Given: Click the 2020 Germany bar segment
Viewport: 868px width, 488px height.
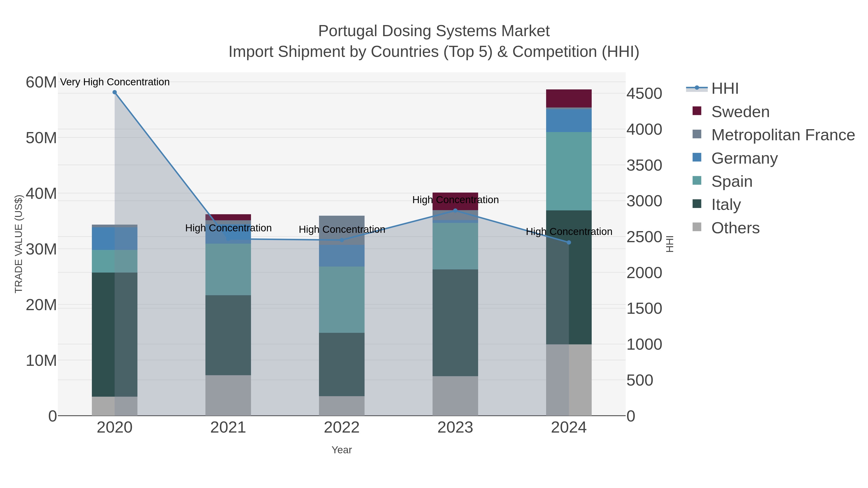Looking at the screenshot, I should 115,238.
